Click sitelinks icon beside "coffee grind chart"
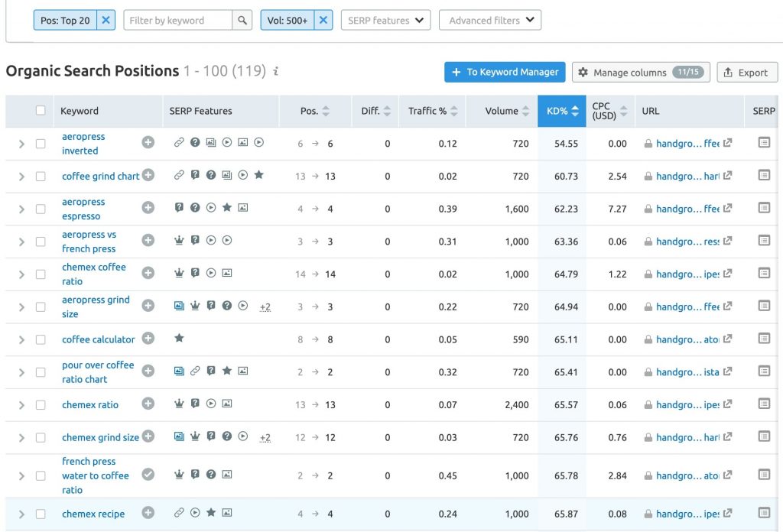Screen dimensions: 783x532 click(179, 176)
